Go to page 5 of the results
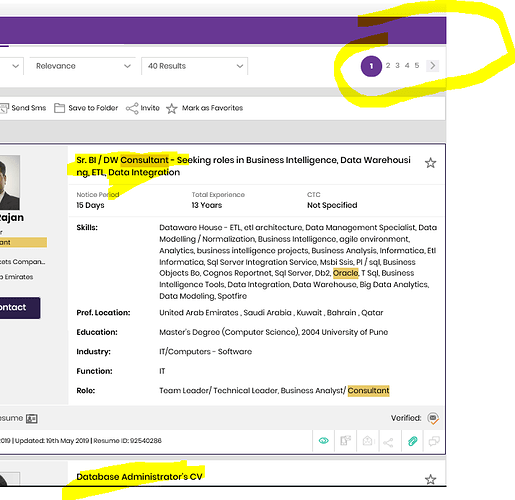Screen dimensions: 515x500 pyautogui.click(x=417, y=65)
